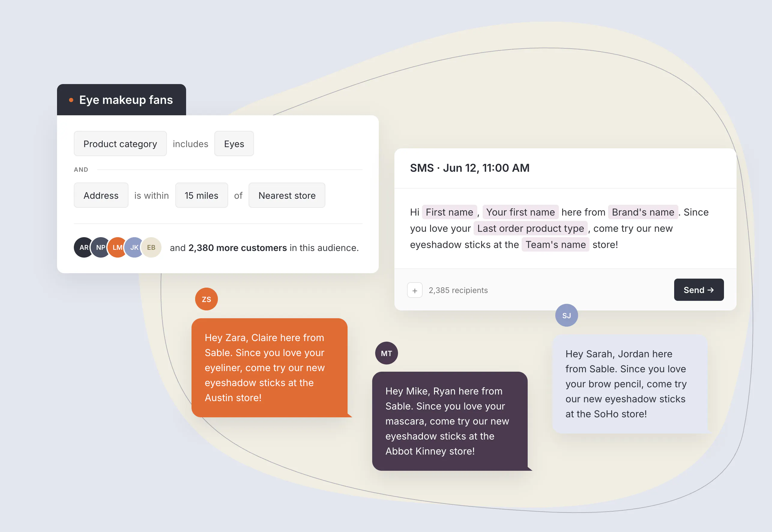Select the Eye makeup fans audience tab
The image size is (772, 532).
point(122,100)
